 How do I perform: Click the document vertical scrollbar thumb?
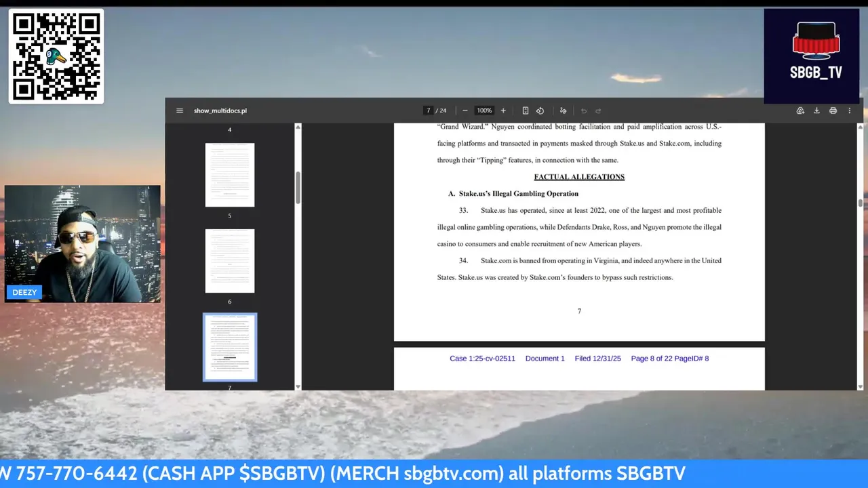(x=861, y=203)
